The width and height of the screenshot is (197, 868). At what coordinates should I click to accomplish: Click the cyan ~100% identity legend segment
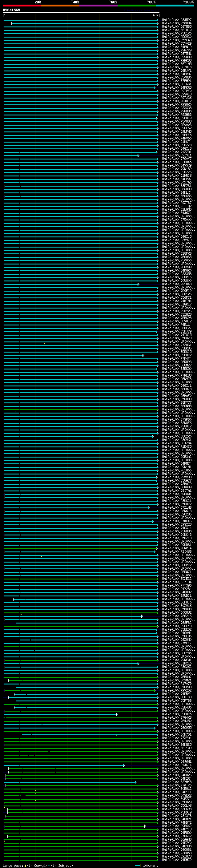click(175, 6)
